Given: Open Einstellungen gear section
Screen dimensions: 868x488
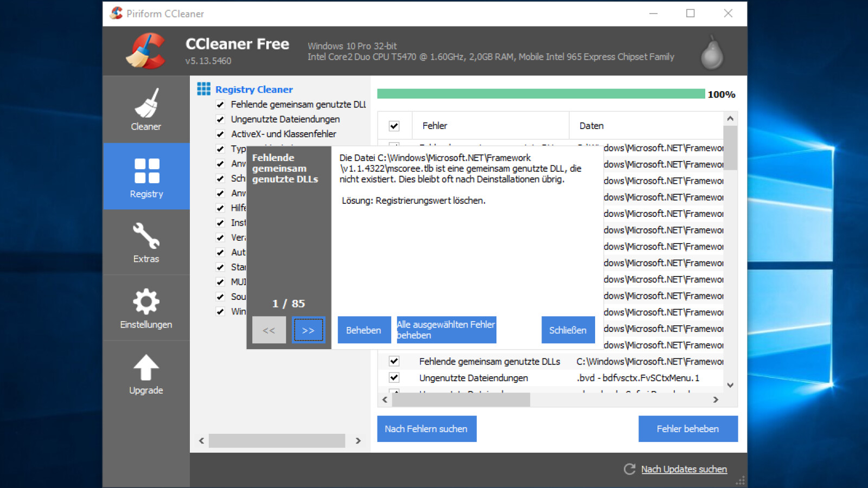Looking at the screenshot, I should coord(146,308).
